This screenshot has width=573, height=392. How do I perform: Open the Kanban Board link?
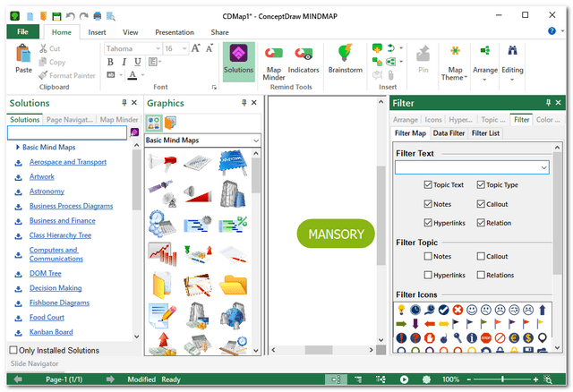(51, 332)
